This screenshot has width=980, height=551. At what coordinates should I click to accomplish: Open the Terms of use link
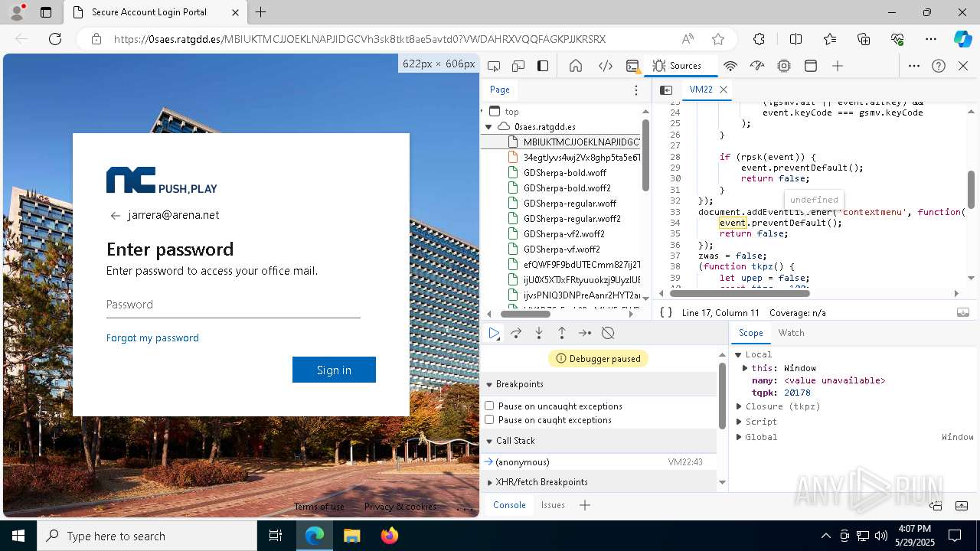[319, 507]
